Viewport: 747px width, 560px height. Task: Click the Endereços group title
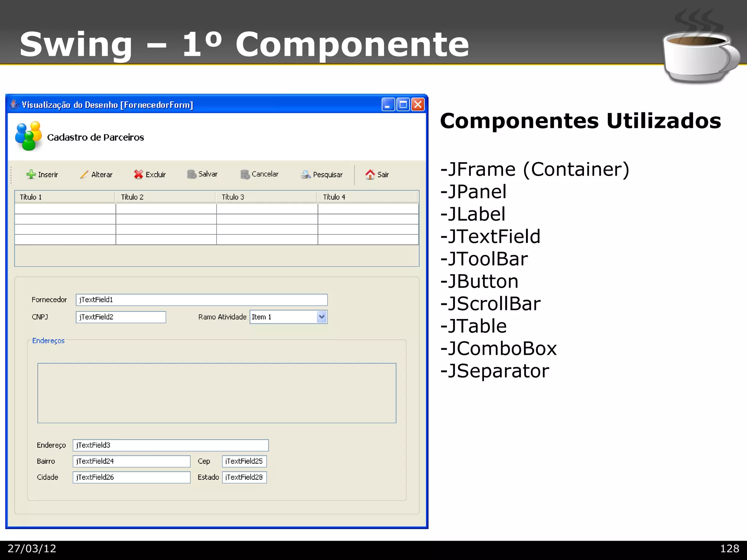[x=49, y=341]
